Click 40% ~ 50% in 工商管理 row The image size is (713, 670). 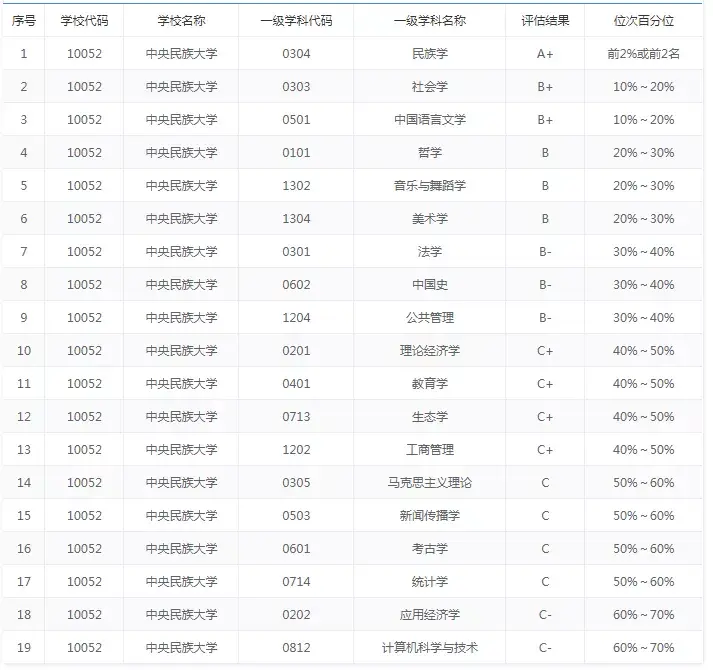(x=644, y=449)
